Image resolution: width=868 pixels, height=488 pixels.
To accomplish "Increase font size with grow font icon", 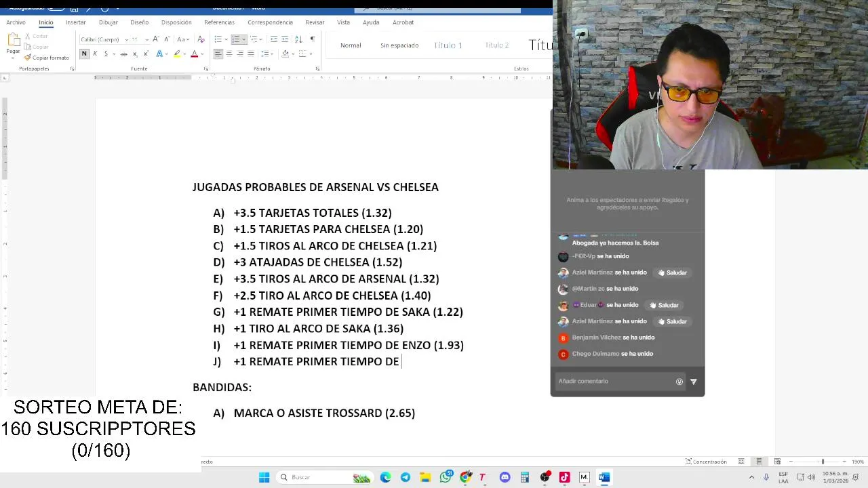I will tap(156, 39).
